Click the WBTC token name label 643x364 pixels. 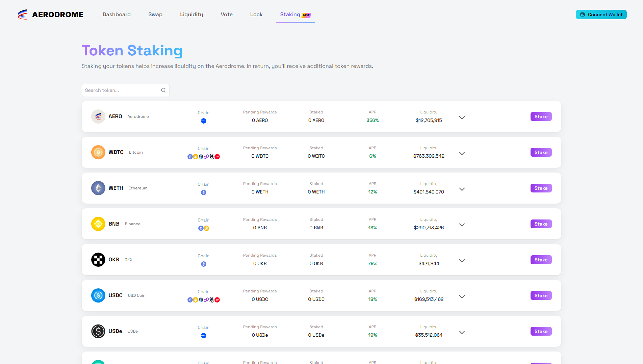point(116,152)
